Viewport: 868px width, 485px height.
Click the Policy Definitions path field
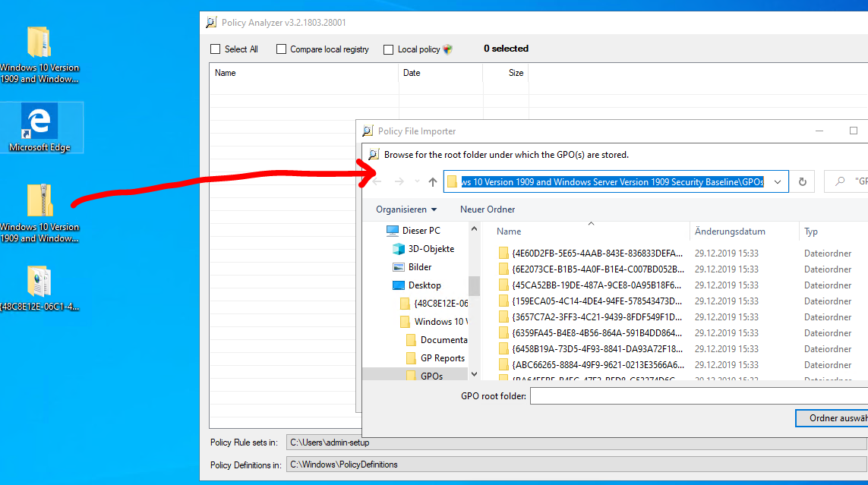(x=576, y=465)
